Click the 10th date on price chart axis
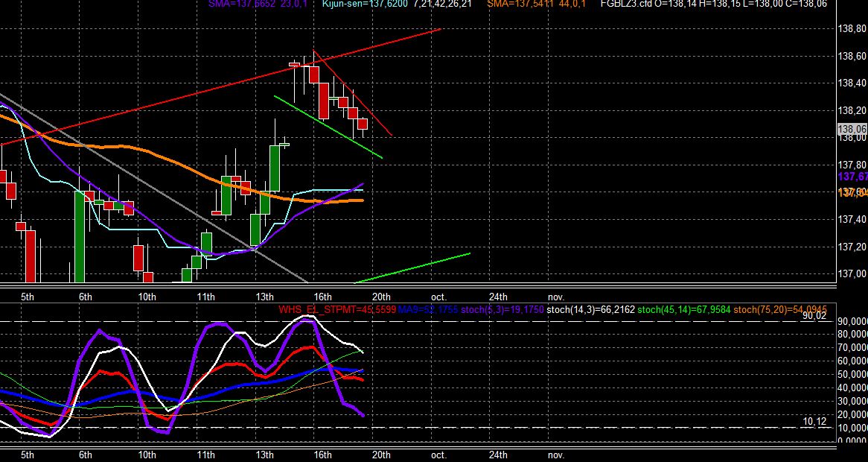 (147, 297)
